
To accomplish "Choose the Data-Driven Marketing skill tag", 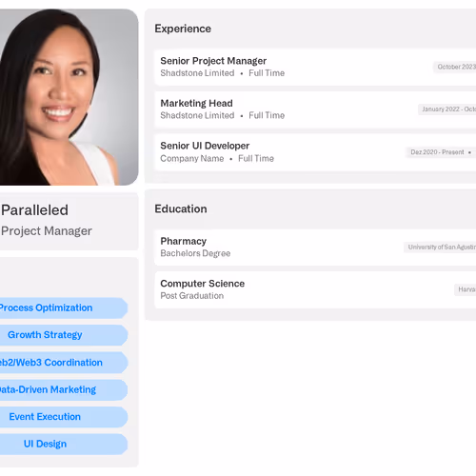I will click(x=64, y=389).
